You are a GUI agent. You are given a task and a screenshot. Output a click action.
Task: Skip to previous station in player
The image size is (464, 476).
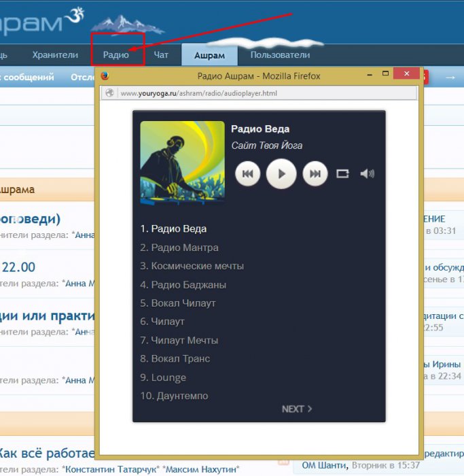pos(248,174)
